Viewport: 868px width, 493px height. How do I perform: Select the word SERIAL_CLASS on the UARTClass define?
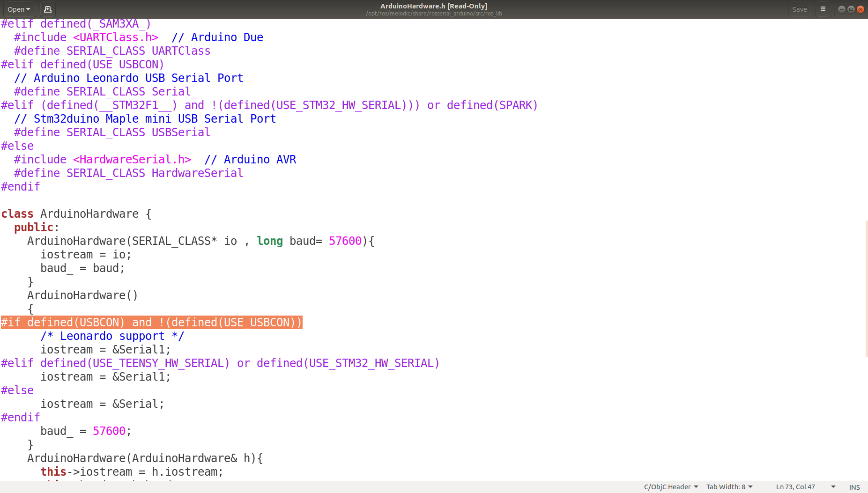tap(104, 51)
